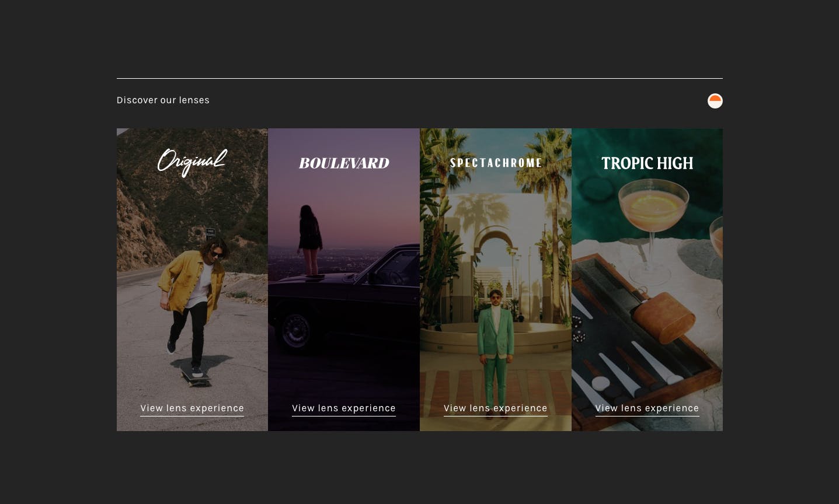
Task: Click the 'Discover our lenses' heading
Action: [x=163, y=100]
